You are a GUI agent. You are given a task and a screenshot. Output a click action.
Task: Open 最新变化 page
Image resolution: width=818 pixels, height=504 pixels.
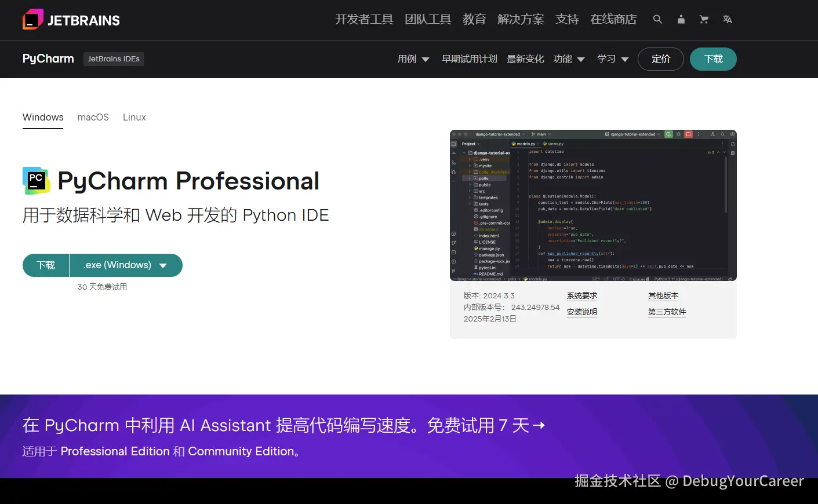pos(525,59)
